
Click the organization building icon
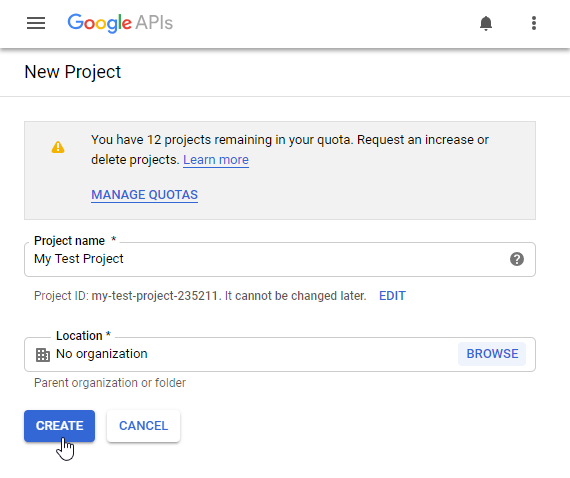coord(43,355)
